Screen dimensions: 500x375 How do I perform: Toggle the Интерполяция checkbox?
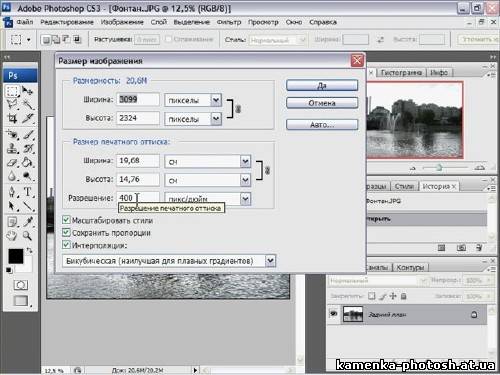[66, 245]
